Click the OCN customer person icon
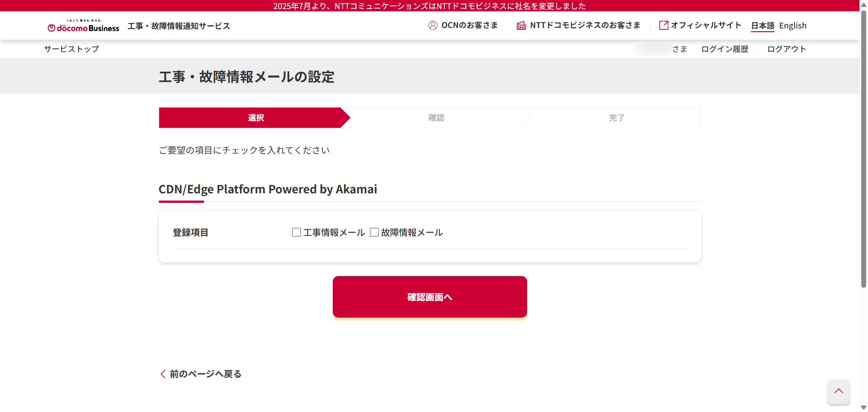The image size is (868, 412). (433, 25)
